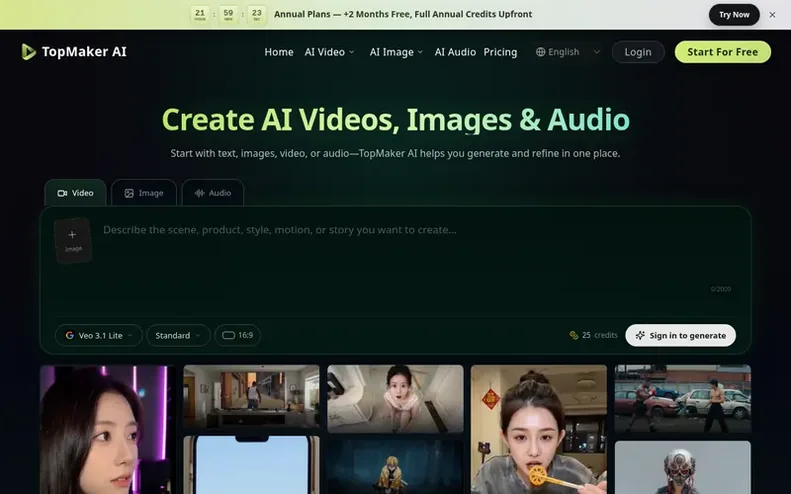The height and width of the screenshot is (494, 791).
Task: Open thumbnail of woman eating lotus root
Action: point(539,429)
